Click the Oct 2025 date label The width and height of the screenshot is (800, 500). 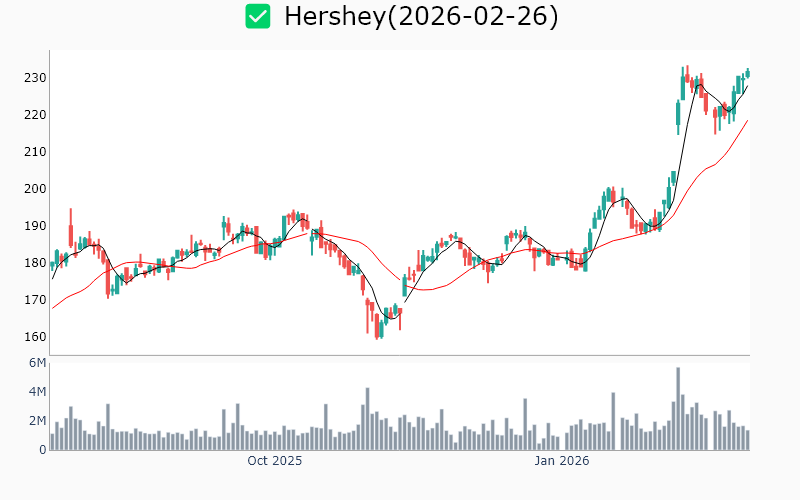[275, 461]
